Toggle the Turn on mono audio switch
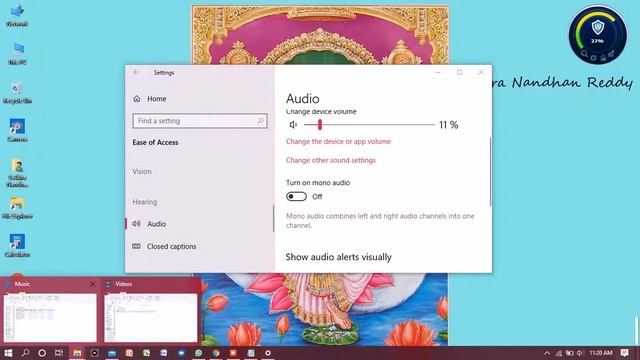640x360 pixels. 296,197
